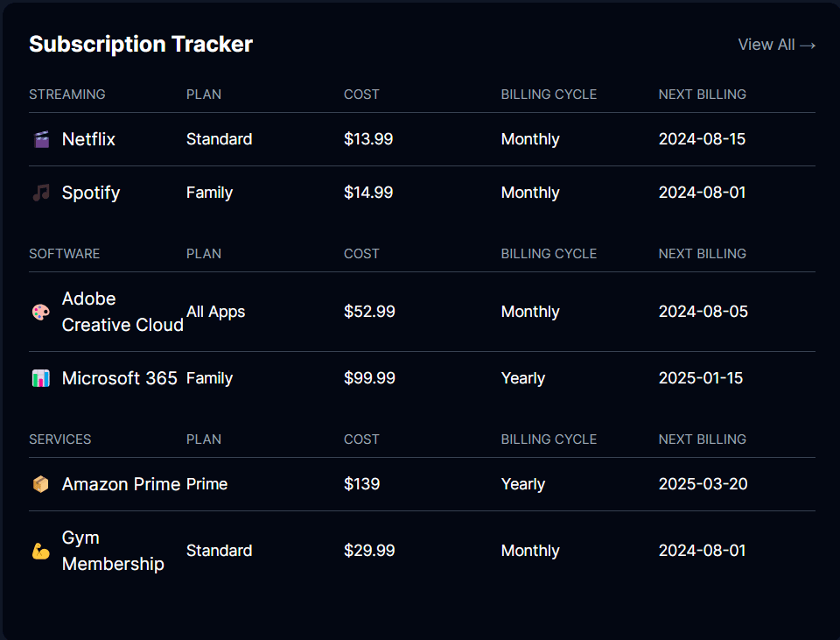Click the Microsoft 365 icon
This screenshot has width=840, height=640.
point(39,378)
